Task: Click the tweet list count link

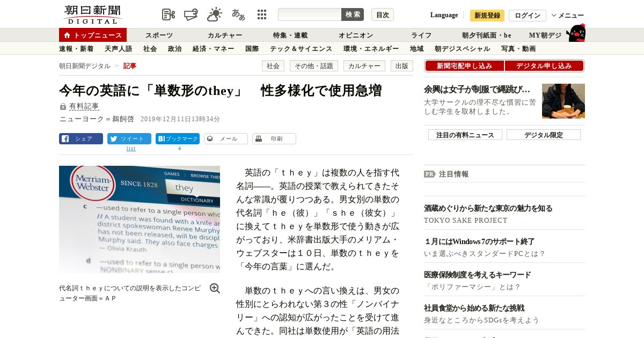Action: [x=131, y=149]
